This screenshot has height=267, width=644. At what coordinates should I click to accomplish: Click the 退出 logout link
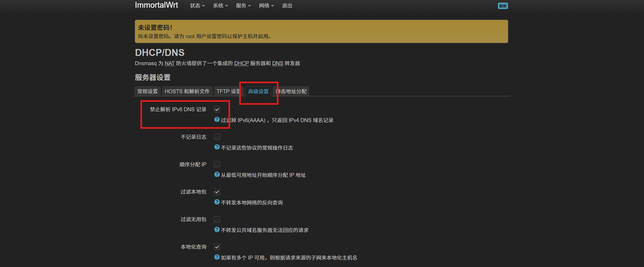(x=287, y=6)
